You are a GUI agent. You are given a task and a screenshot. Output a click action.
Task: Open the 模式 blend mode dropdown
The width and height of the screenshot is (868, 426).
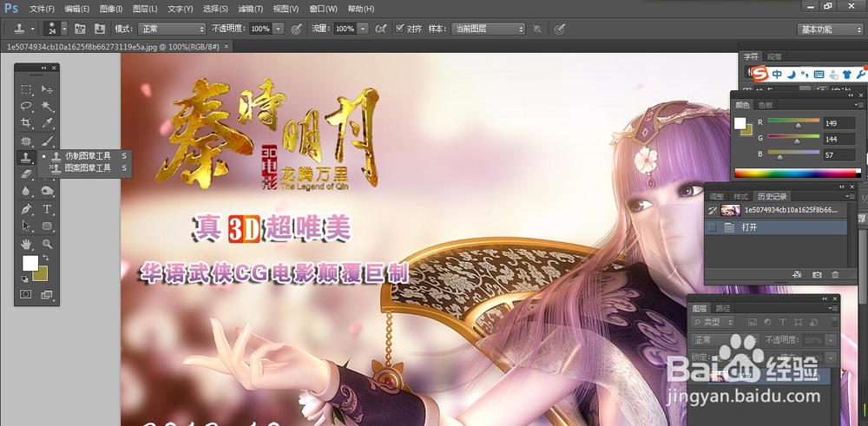coord(172,29)
